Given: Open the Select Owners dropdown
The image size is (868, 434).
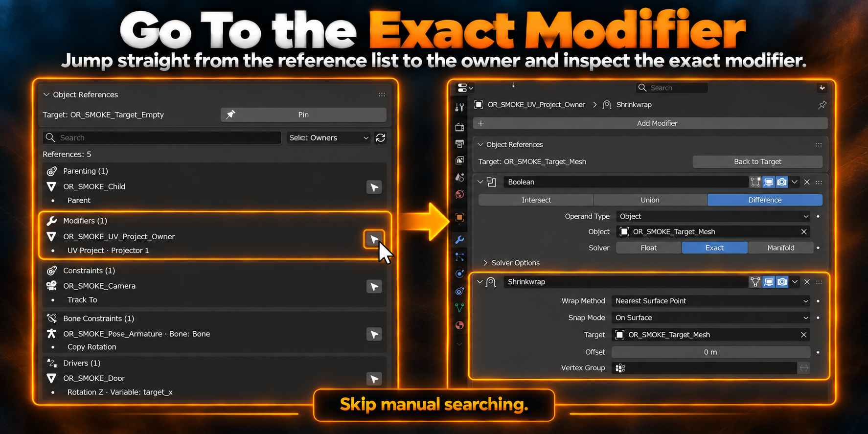Looking at the screenshot, I should pyautogui.click(x=329, y=137).
